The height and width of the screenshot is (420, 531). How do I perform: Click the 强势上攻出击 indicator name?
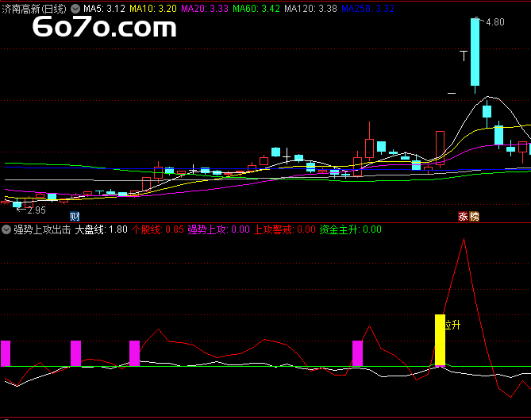pos(42,229)
